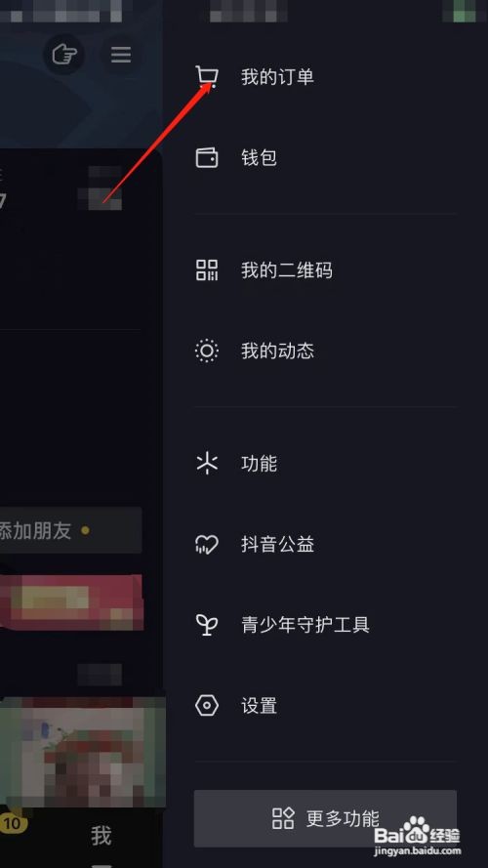Click the sun-shaped 我的动态 icon

(x=207, y=351)
